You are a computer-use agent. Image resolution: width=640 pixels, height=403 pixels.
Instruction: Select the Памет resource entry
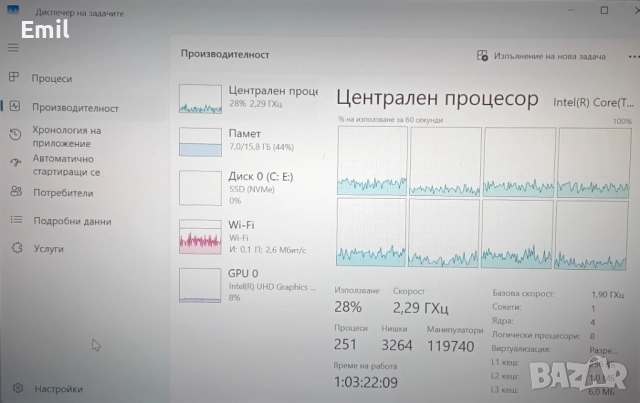pyautogui.click(x=248, y=141)
